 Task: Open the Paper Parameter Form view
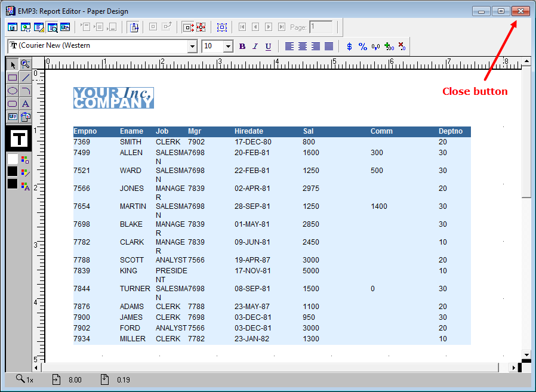pyautogui.click(x=65, y=27)
